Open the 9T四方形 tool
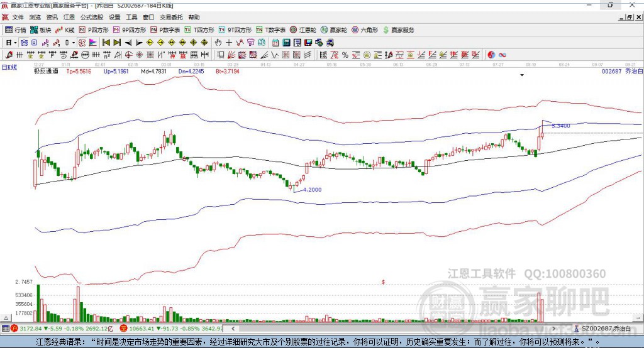 click(235, 30)
